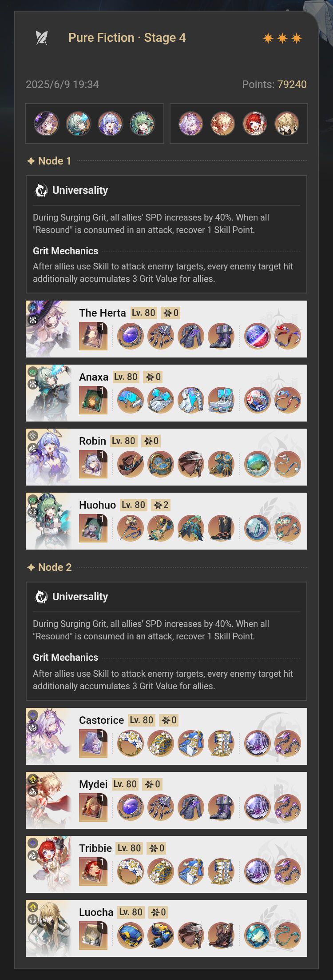
Task: Click Tribbie's light cone icon
Action: (x=93, y=872)
